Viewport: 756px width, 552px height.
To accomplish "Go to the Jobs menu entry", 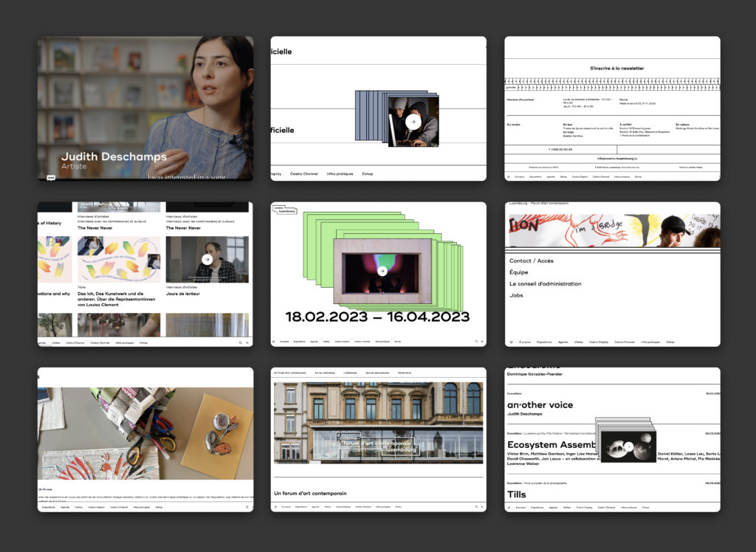I will (516, 295).
